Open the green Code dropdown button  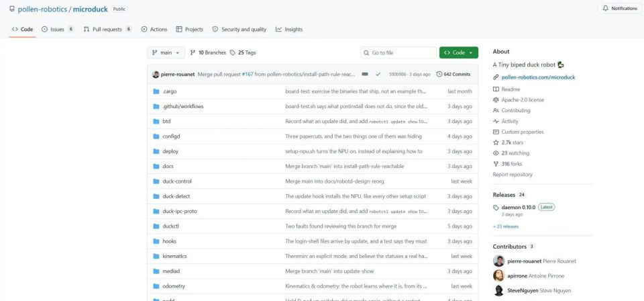point(458,52)
